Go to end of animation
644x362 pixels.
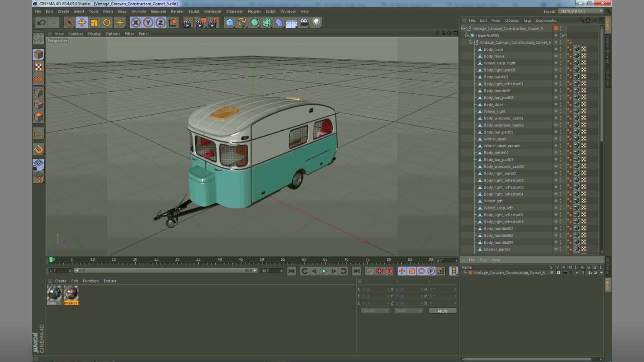[x=356, y=271]
